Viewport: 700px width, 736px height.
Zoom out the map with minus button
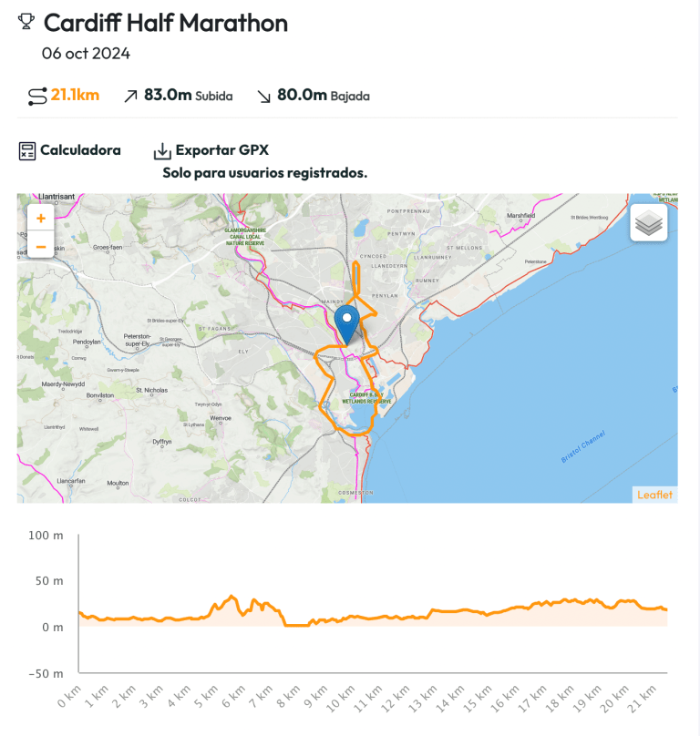41,245
